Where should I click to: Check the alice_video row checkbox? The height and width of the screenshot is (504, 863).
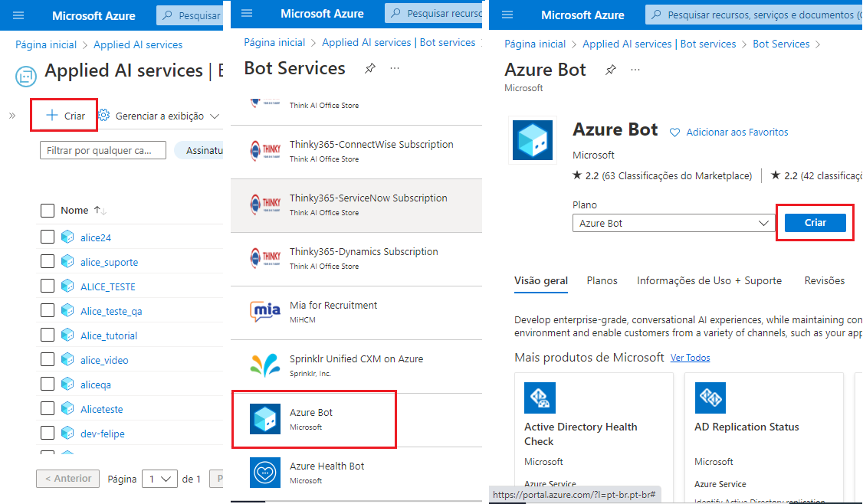[48, 359]
